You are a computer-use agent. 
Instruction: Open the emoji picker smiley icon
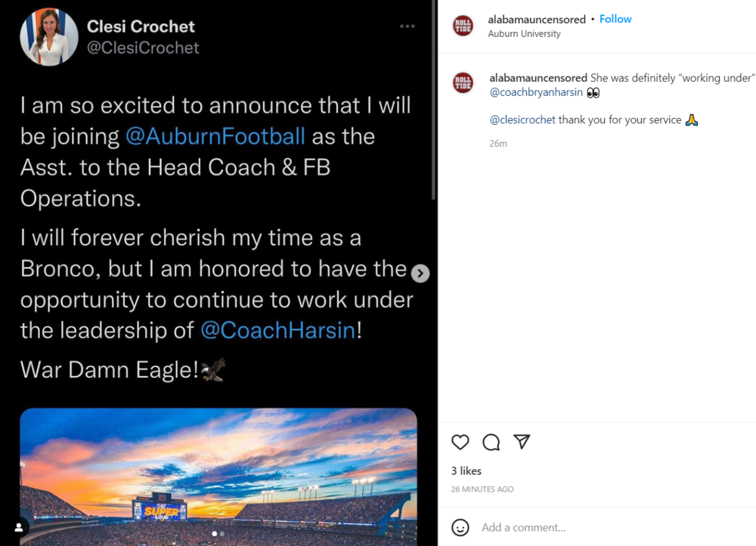[460, 527]
